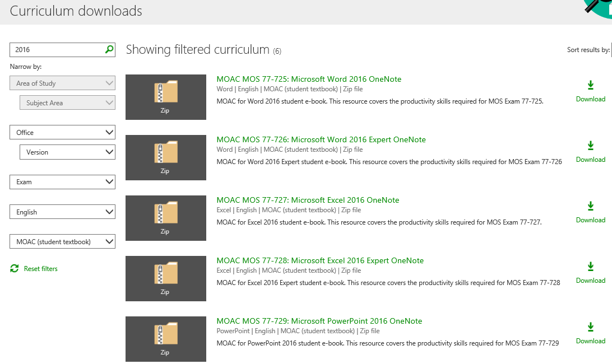The image size is (612, 364).
Task: Click the reset filters refresh icon
Action: click(x=15, y=268)
